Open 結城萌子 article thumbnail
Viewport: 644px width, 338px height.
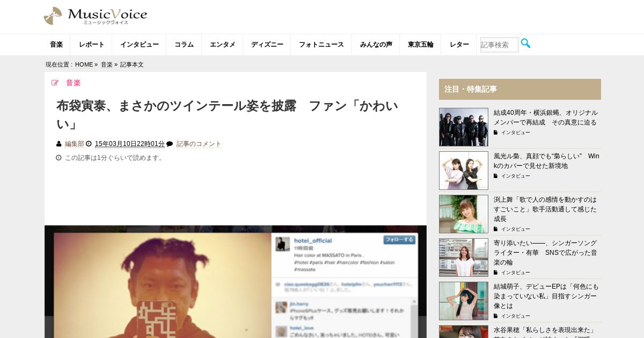point(464,301)
